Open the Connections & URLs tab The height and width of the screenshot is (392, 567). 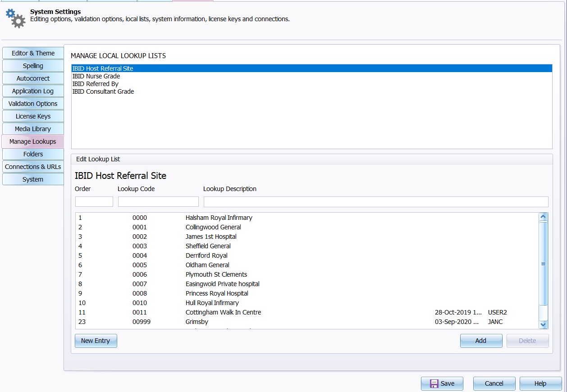[x=33, y=167]
